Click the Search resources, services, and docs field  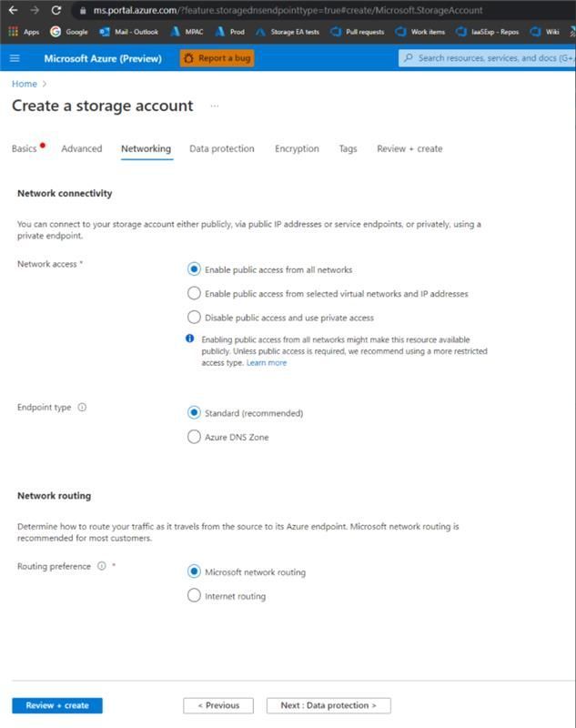(487, 58)
